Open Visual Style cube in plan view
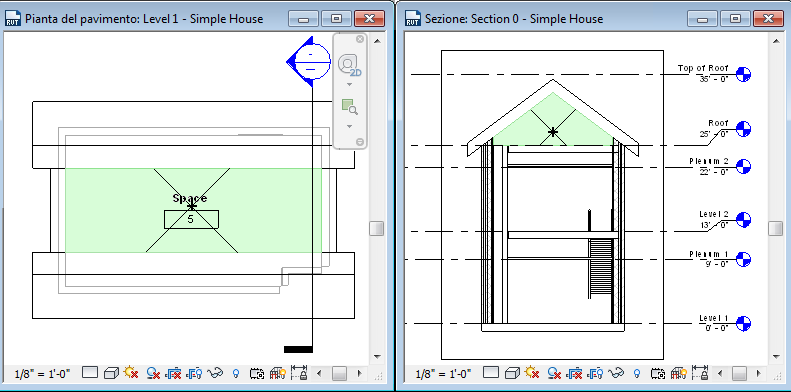Image resolution: width=791 pixels, height=392 pixels. tap(111, 373)
